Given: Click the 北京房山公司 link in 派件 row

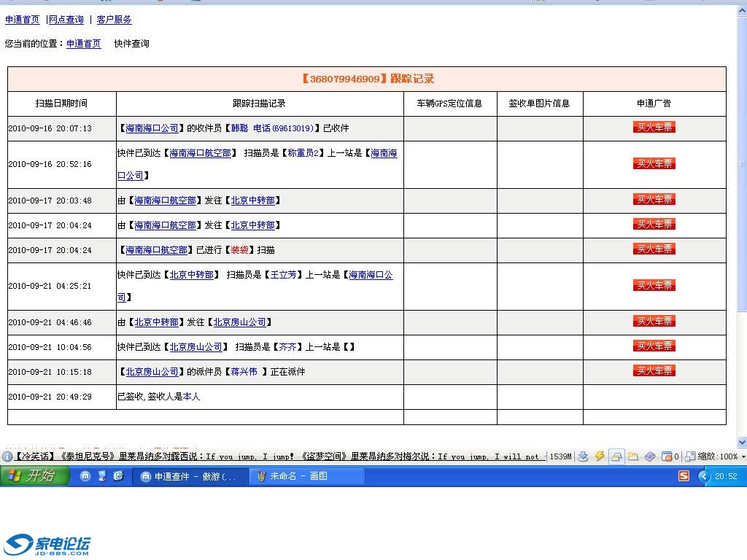Looking at the screenshot, I should (x=152, y=372).
